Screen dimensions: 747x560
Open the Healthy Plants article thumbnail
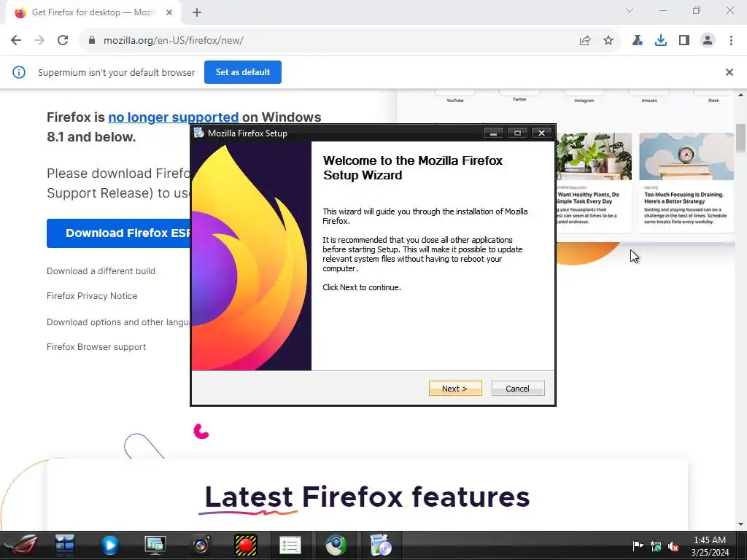point(594,156)
